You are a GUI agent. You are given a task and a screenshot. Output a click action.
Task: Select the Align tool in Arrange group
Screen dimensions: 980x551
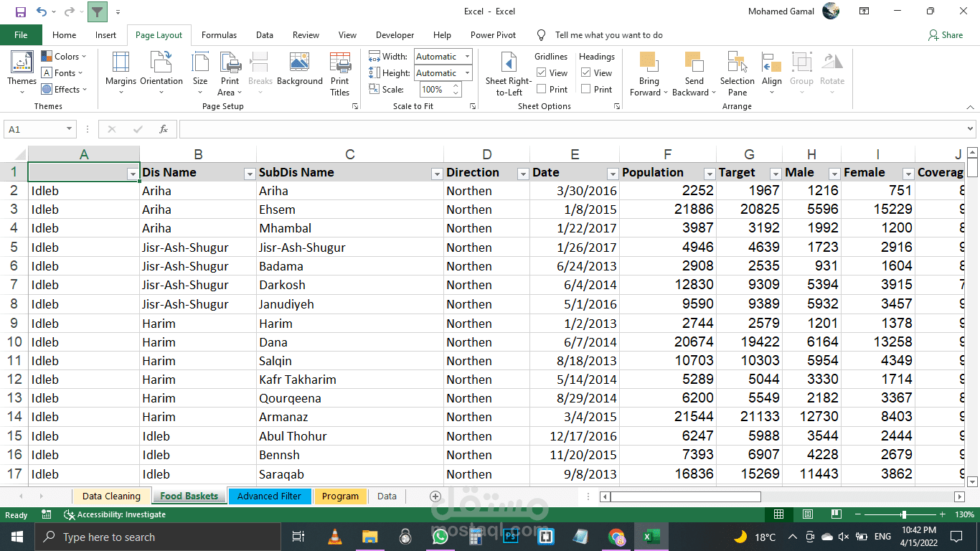[771, 72]
